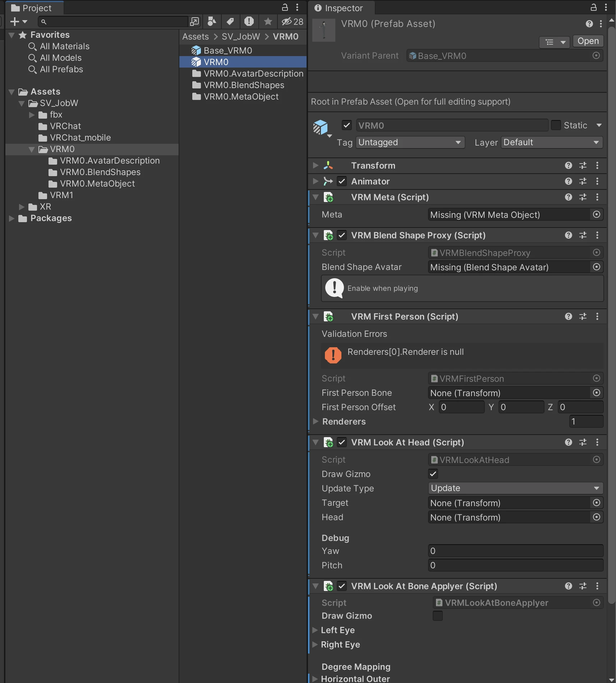
Task: Click First Person Offset X field
Action: [461, 407]
